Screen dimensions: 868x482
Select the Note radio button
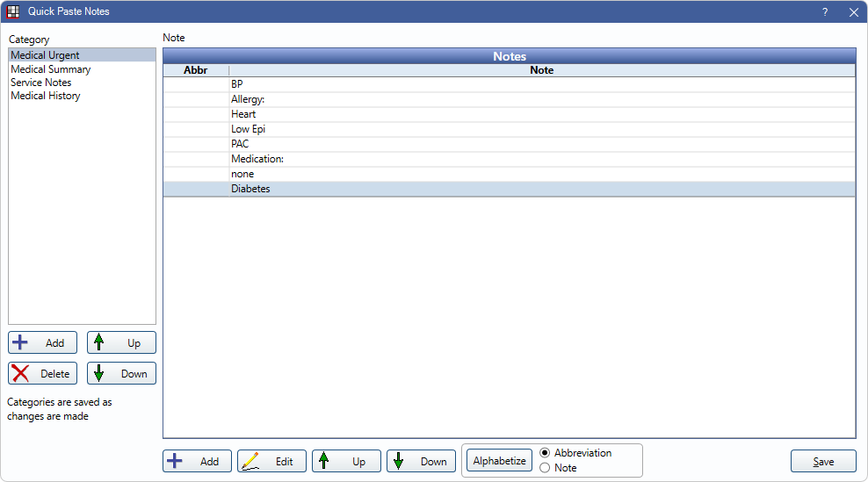click(x=546, y=468)
